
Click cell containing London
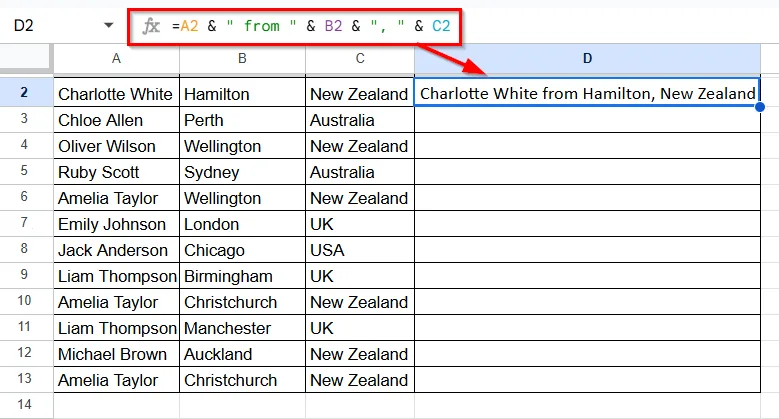pos(242,224)
